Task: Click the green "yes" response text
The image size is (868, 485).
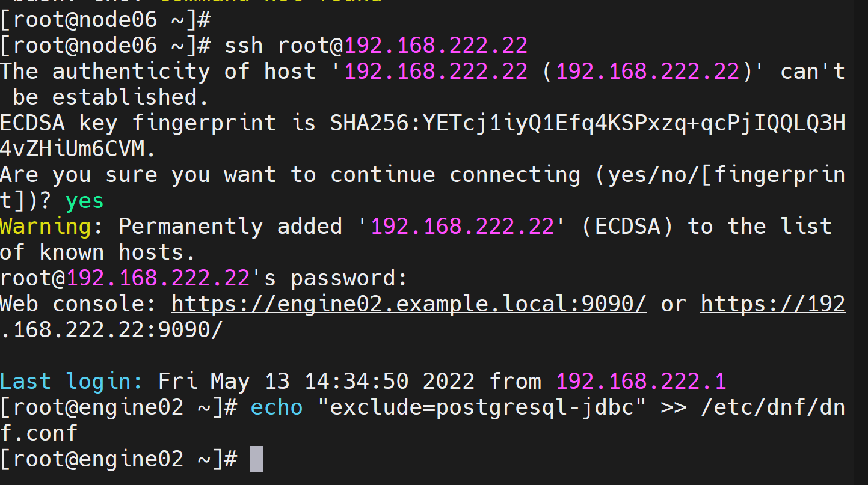Action: [x=85, y=201]
